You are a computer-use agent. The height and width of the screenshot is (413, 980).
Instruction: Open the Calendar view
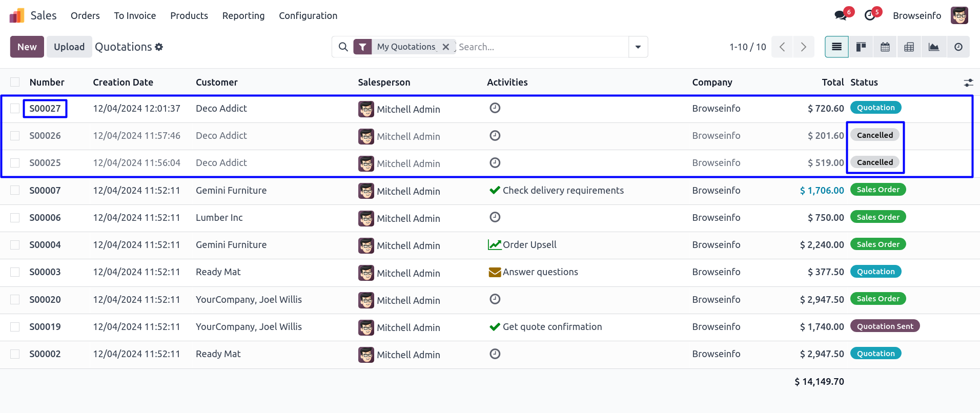pyautogui.click(x=885, y=47)
